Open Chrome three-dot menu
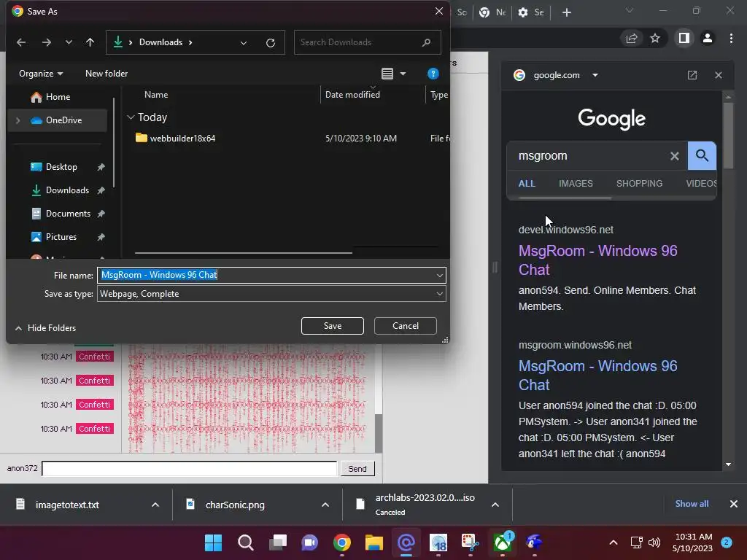747x560 pixels. pos(731,38)
